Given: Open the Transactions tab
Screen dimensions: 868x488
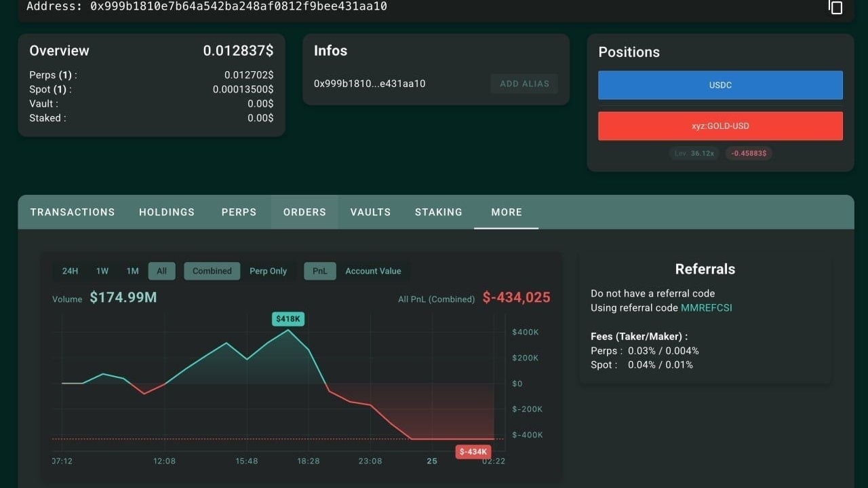Looking at the screenshot, I should [x=73, y=212].
